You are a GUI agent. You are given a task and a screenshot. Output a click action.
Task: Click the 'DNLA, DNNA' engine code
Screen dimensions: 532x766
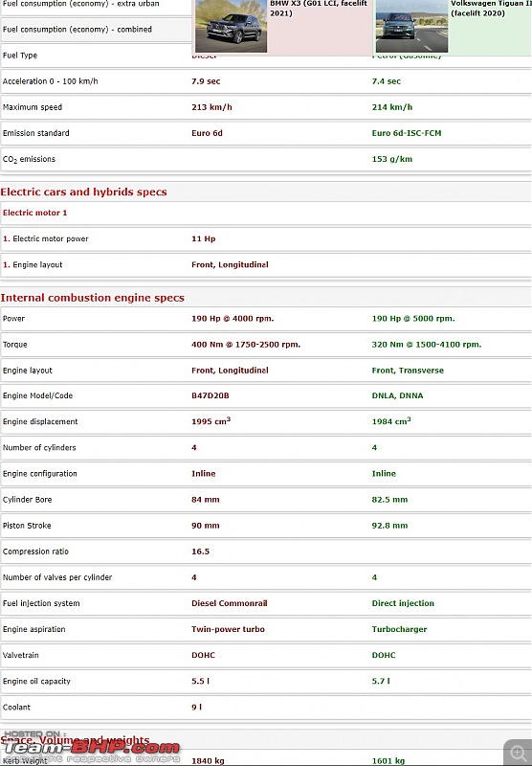(x=397, y=396)
